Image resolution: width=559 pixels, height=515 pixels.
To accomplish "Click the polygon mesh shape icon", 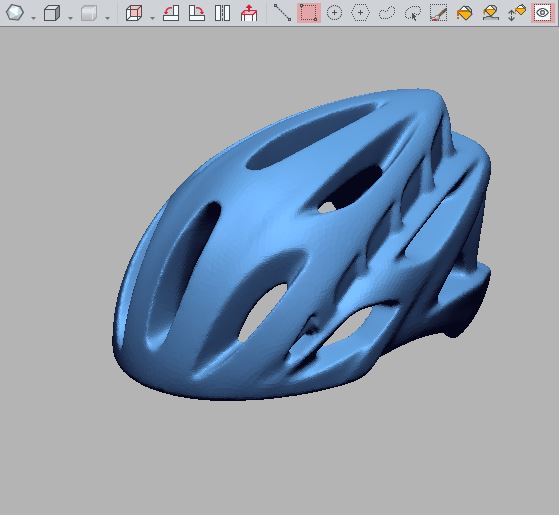I will [15, 13].
